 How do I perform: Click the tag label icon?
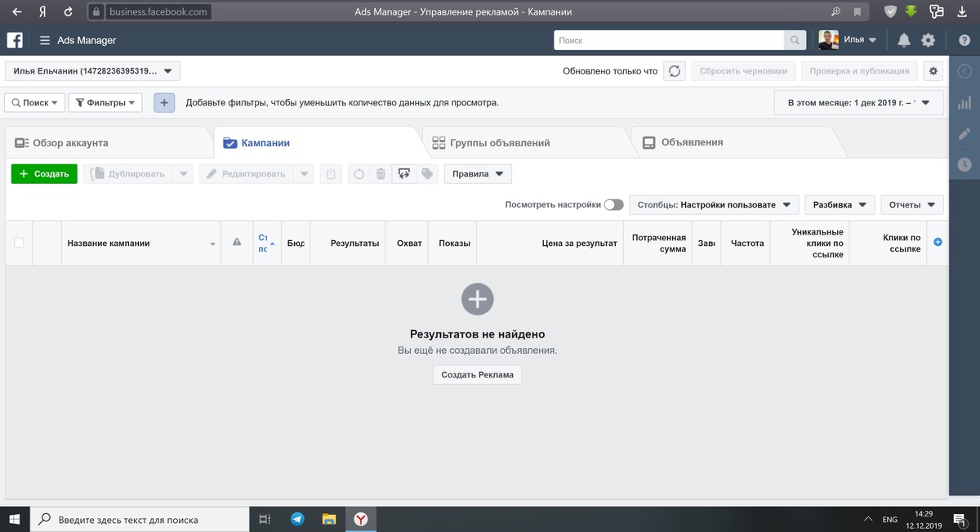[x=427, y=174]
